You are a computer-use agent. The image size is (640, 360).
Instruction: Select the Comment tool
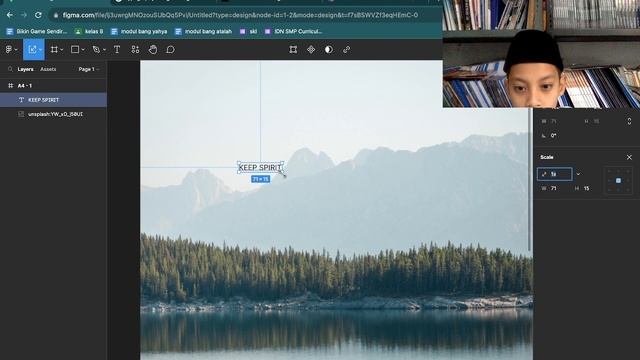[x=170, y=49]
